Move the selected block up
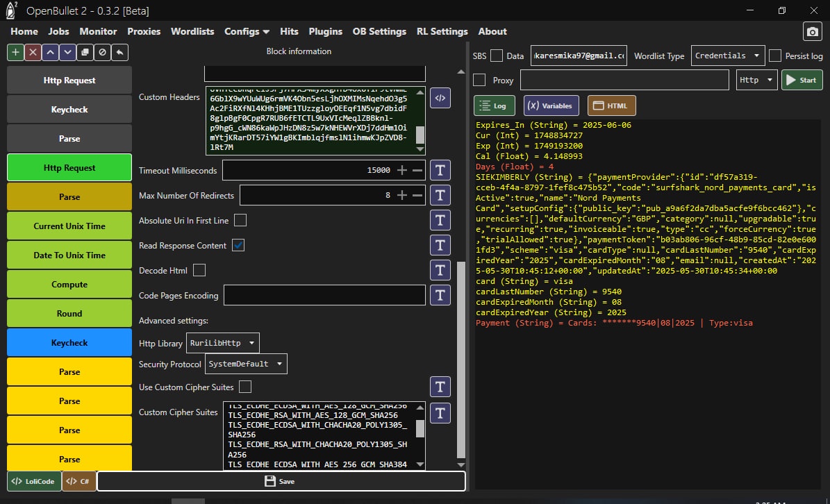 [50, 52]
